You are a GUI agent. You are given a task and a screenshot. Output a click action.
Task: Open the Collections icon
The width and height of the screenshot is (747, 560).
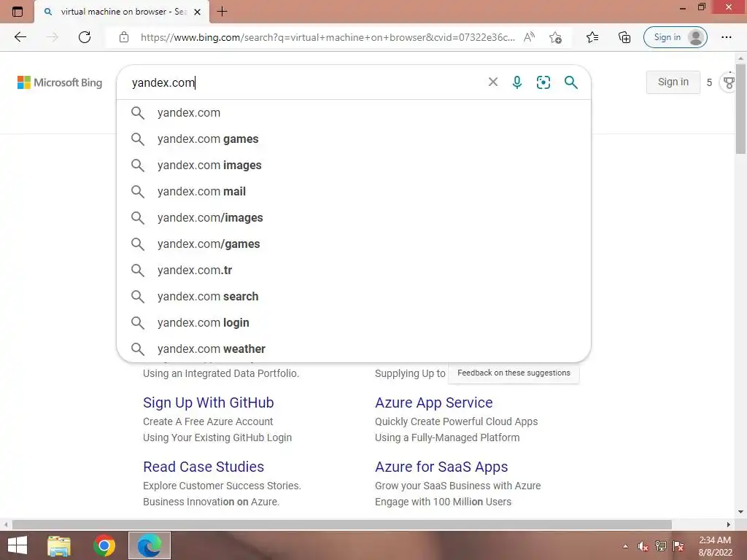[x=624, y=37]
